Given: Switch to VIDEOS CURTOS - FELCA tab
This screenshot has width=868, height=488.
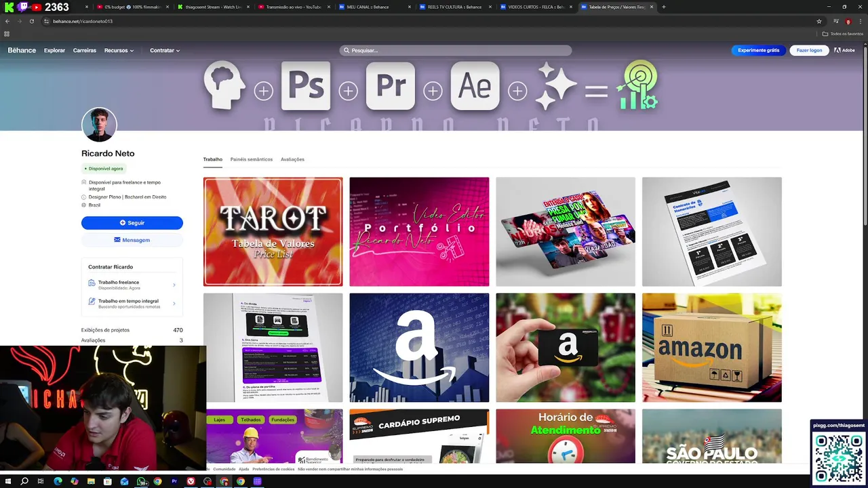Looking at the screenshot, I should [536, 7].
